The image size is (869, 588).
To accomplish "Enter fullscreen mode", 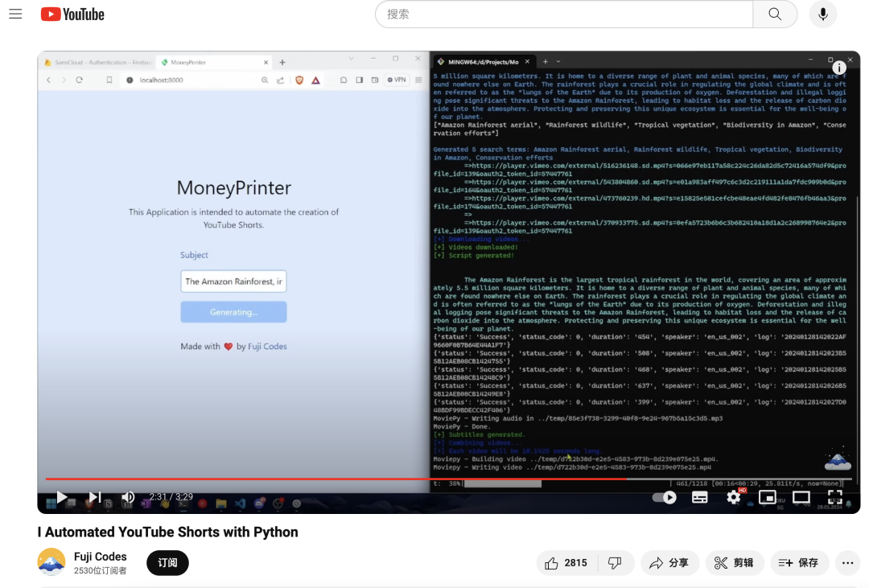I will point(834,498).
